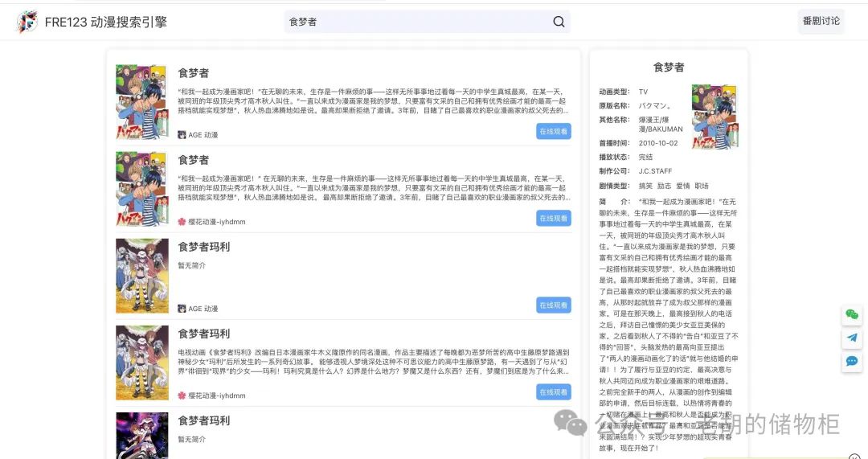Open the first 食梦者 result poster
This screenshot has height=459, width=868.
point(141,101)
